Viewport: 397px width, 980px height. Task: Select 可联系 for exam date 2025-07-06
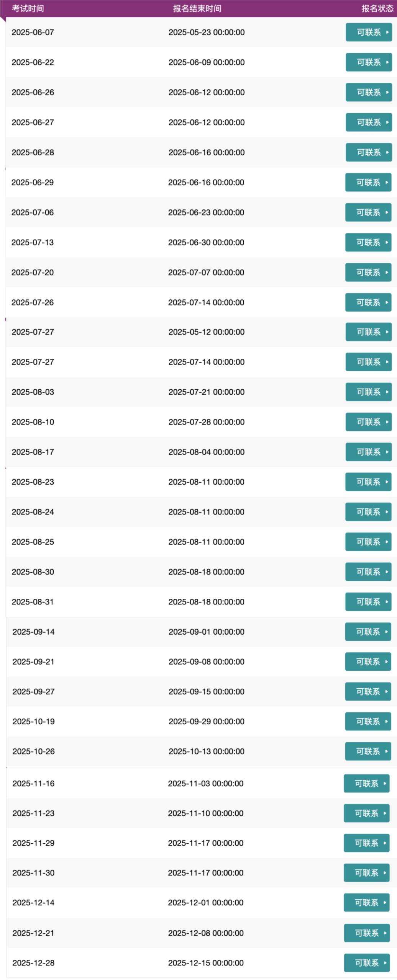coord(368,212)
